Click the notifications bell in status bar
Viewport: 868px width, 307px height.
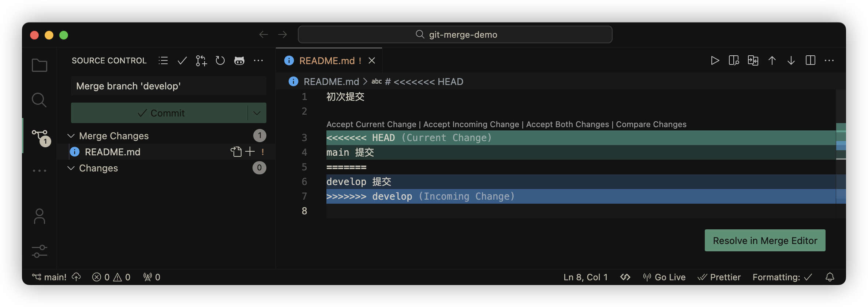tap(830, 277)
